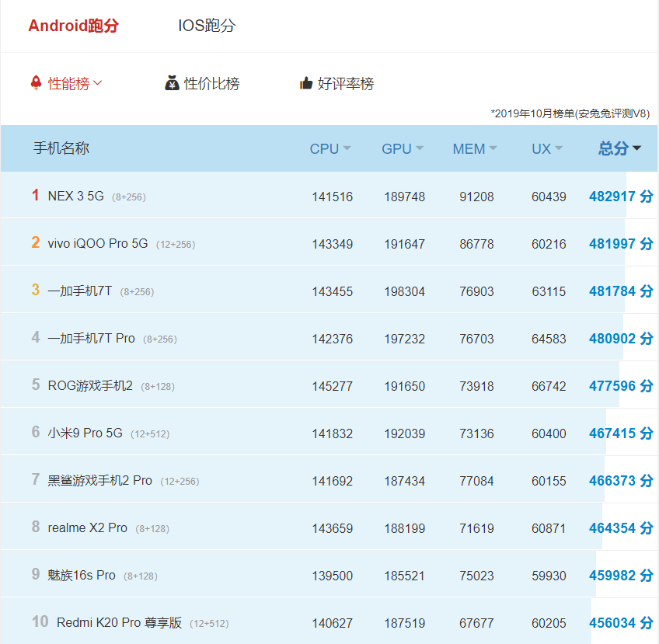
Task: Click 一加手机7T UX score 63115
Action: click(x=549, y=291)
